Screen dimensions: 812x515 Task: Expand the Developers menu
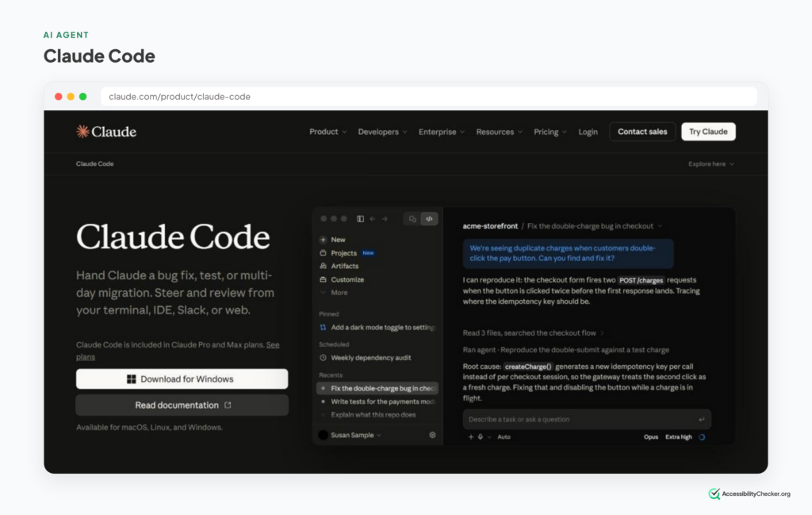pyautogui.click(x=383, y=132)
